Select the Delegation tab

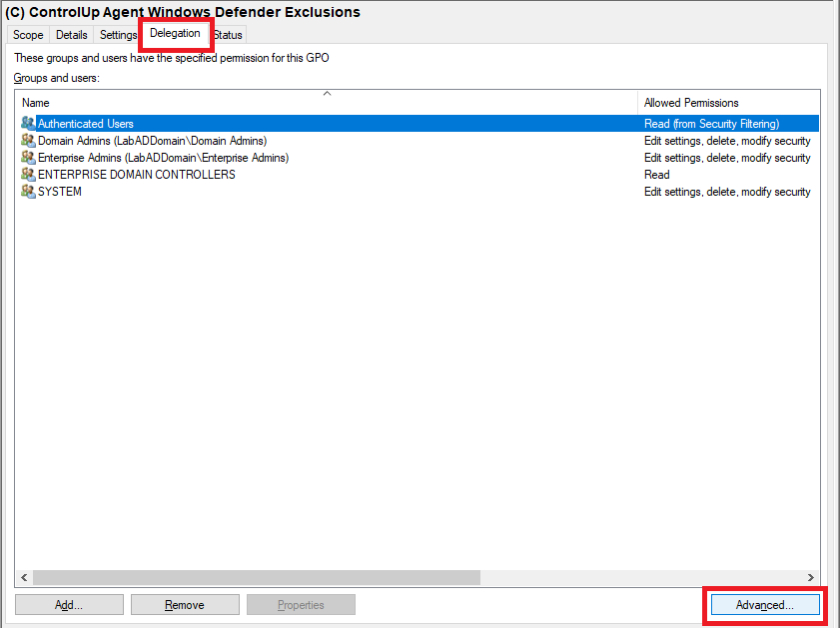175,33
